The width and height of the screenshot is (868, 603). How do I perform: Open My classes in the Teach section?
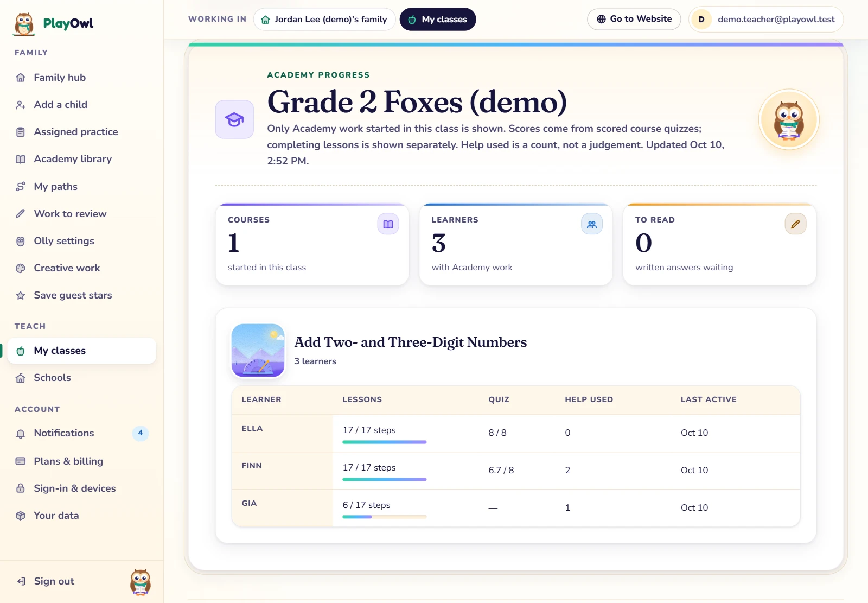click(81, 351)
